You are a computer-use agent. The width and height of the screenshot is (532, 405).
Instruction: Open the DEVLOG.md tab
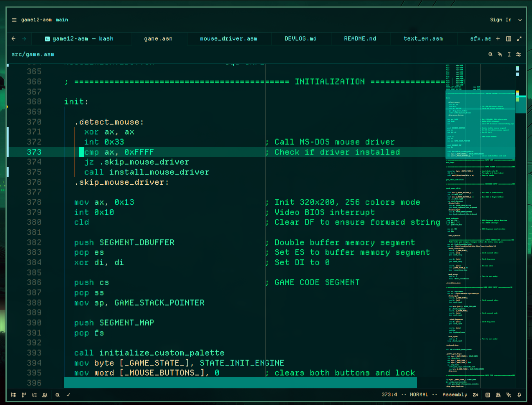[300, 39]
